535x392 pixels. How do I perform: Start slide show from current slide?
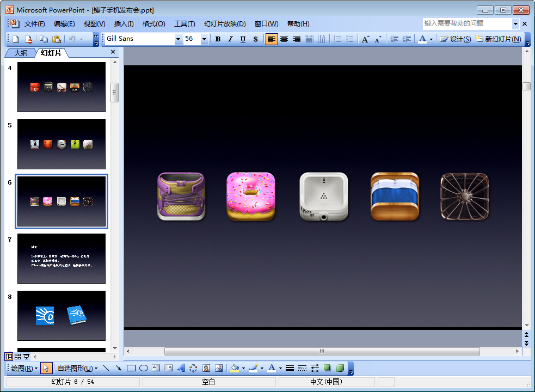tap(26, 357)
